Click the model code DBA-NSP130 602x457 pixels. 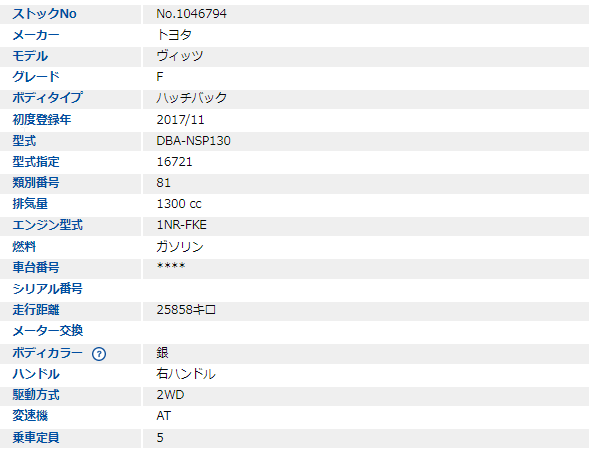pos(194,141)
